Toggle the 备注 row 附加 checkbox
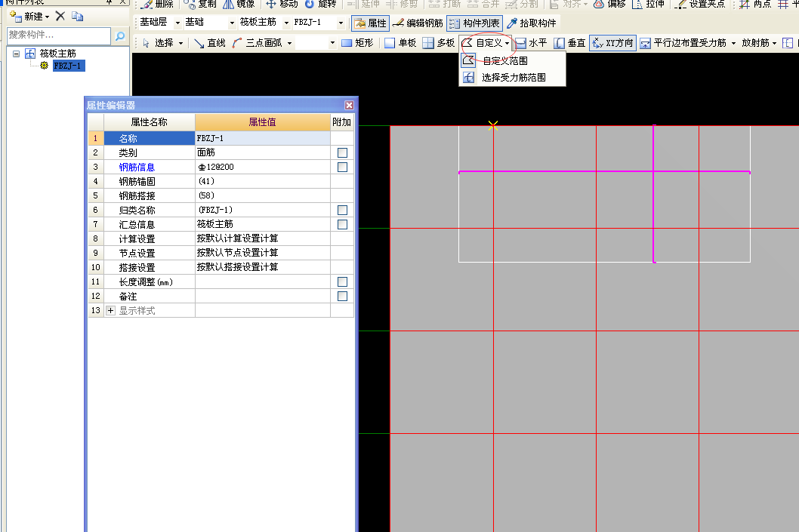 (x=342, y=297)
